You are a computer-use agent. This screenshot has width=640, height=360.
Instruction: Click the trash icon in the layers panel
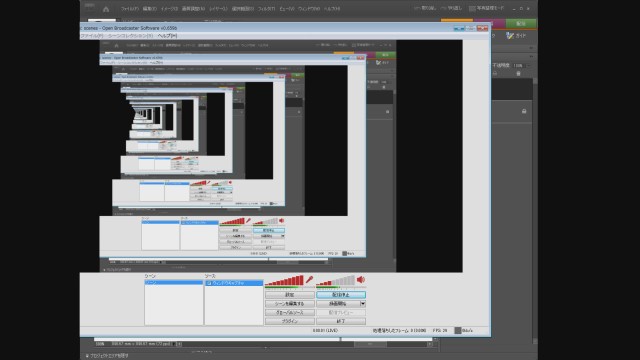click(x=518, y=73)
